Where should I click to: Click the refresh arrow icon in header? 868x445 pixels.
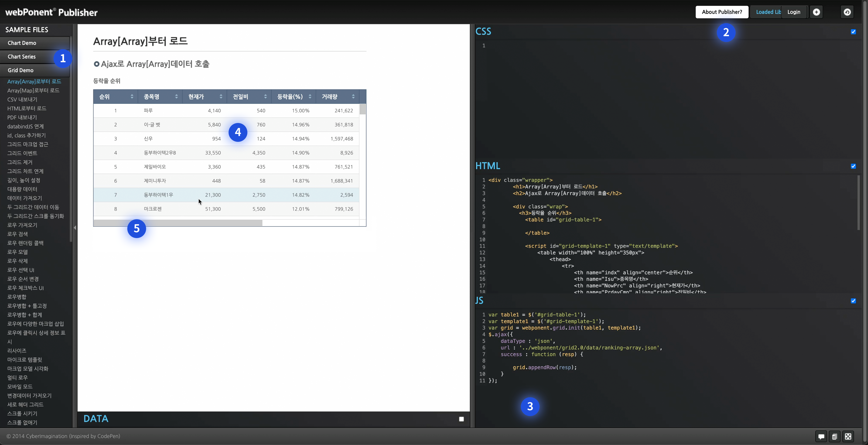coord(847,12)
